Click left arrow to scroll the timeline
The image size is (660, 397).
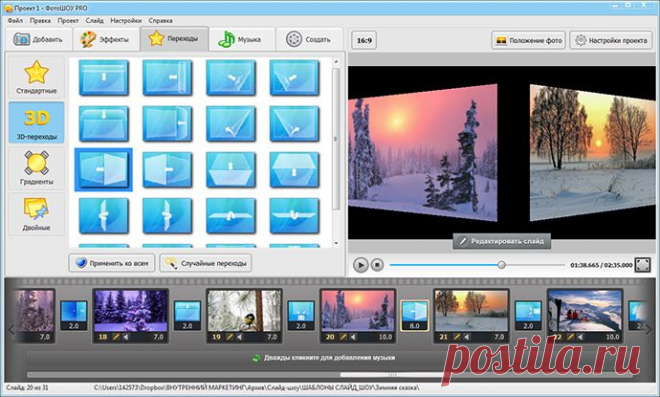point(11,330)
